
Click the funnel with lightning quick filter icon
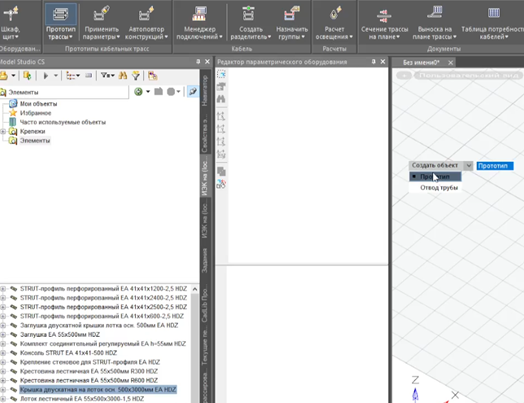click(x=136, y=76)
